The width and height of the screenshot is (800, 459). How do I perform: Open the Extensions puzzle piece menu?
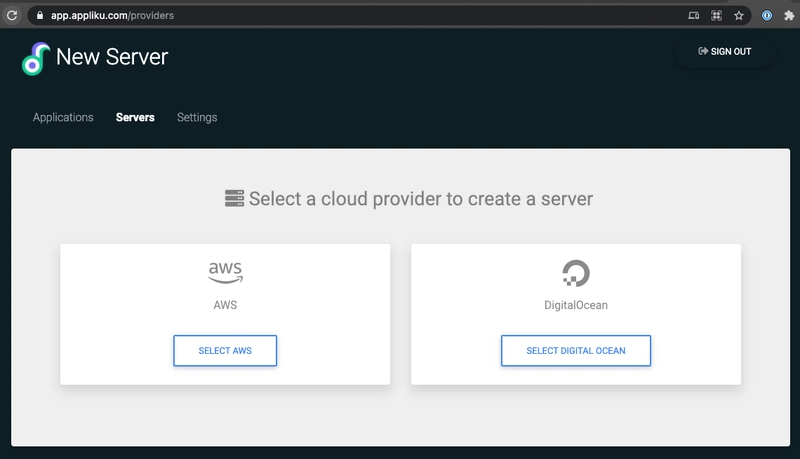click(789, 16)
